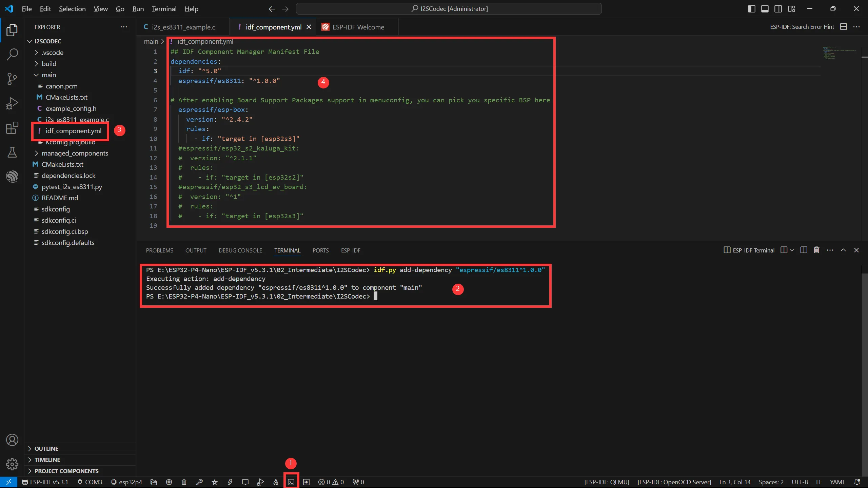The image size is (868, 488).
Task: Open Source Control in the activity bar
Action: tap(12, 79)
